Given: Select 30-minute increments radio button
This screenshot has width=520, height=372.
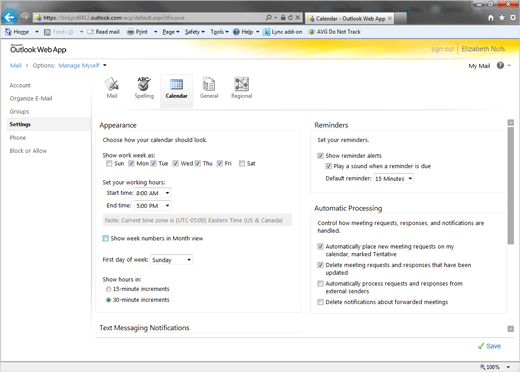Looking at the screenshot, I should tap(108, 300).
